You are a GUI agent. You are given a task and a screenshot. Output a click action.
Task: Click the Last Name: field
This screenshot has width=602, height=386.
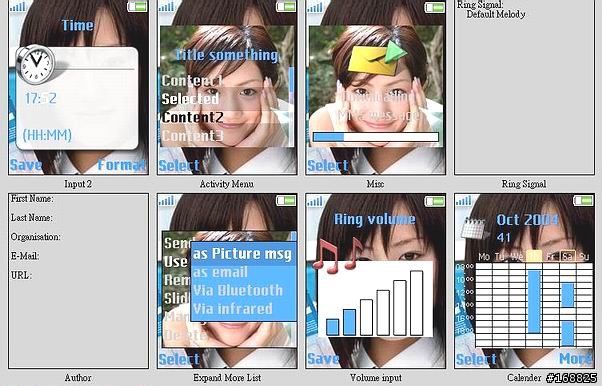pyautogui.click(x=32, y=218)
